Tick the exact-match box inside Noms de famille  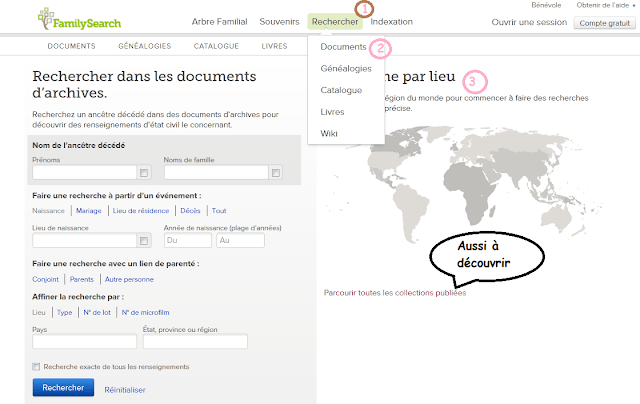coord(276,173)
